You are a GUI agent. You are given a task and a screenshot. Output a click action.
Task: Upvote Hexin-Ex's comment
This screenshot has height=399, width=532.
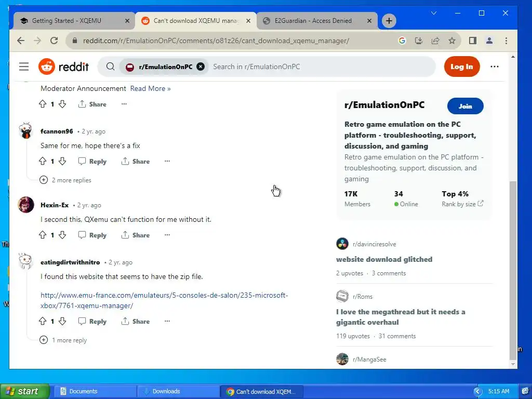(43, 235)
